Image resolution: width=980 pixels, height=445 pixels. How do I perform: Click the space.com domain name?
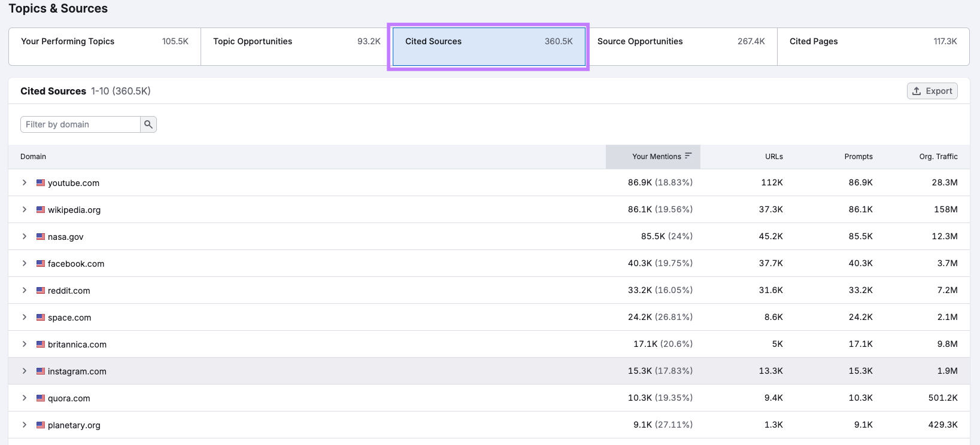tap(69, 318)
